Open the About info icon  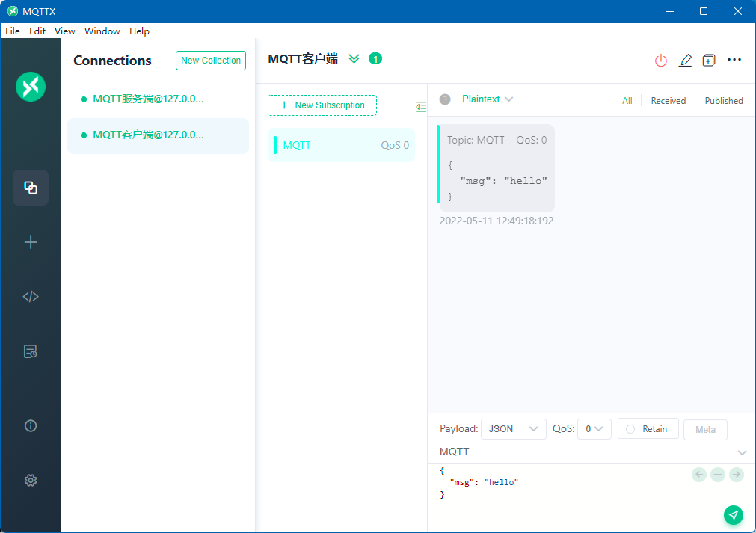click(31, 425)
